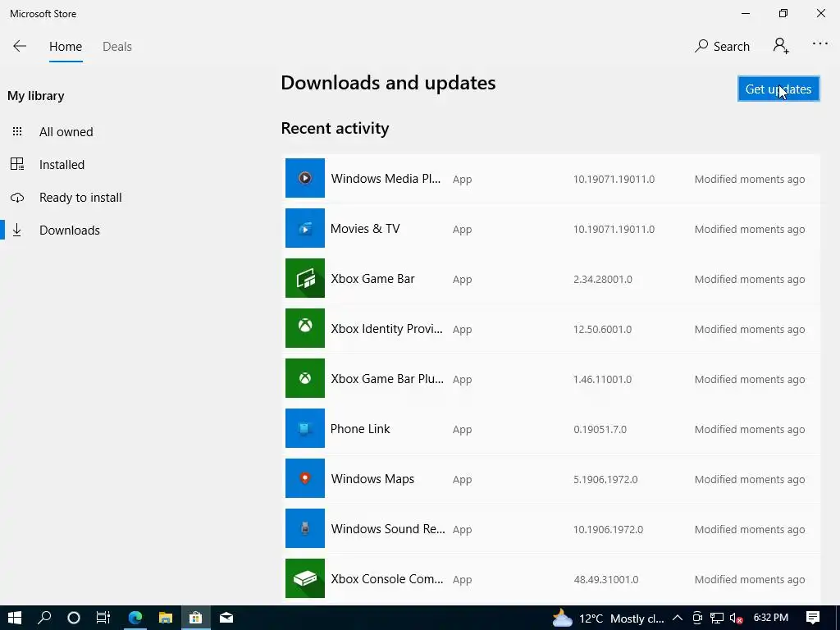Image resolution: width=840 pixels, height=630 pixels.
Task: Click version 2.34.28001.0 of Xbox Game Bar
Action: [603, 279]
